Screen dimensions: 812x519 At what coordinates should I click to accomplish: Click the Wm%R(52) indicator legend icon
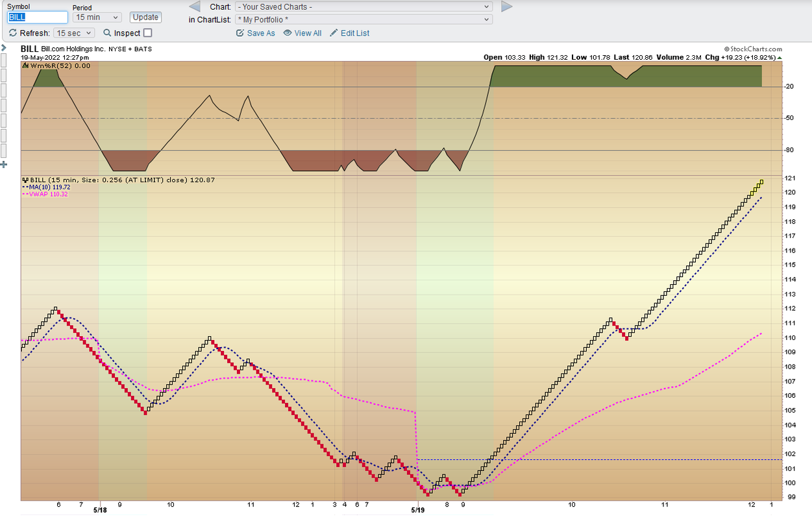pyautogui.click(x=25, y=66)
